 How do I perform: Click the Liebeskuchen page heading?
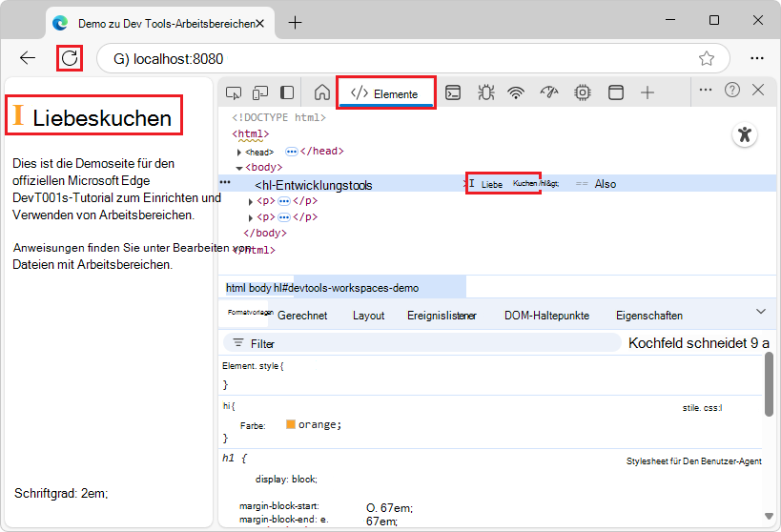coord(102,118)
